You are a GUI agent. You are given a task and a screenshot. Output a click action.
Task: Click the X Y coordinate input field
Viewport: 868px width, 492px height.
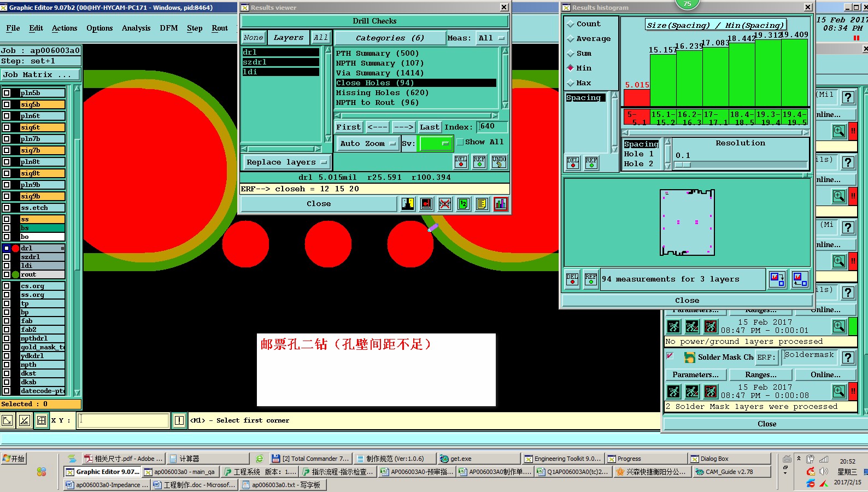124,420
